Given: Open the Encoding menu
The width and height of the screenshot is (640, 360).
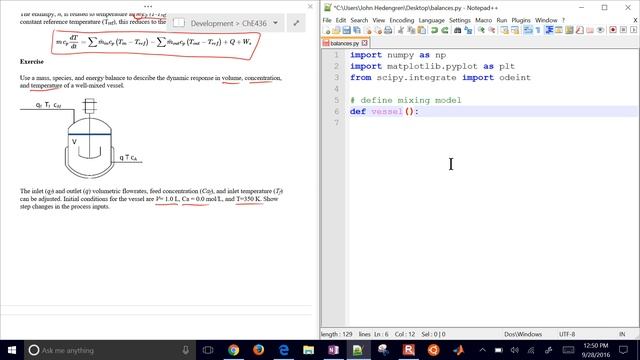Looking at the screenshot, I should (402, 20).
